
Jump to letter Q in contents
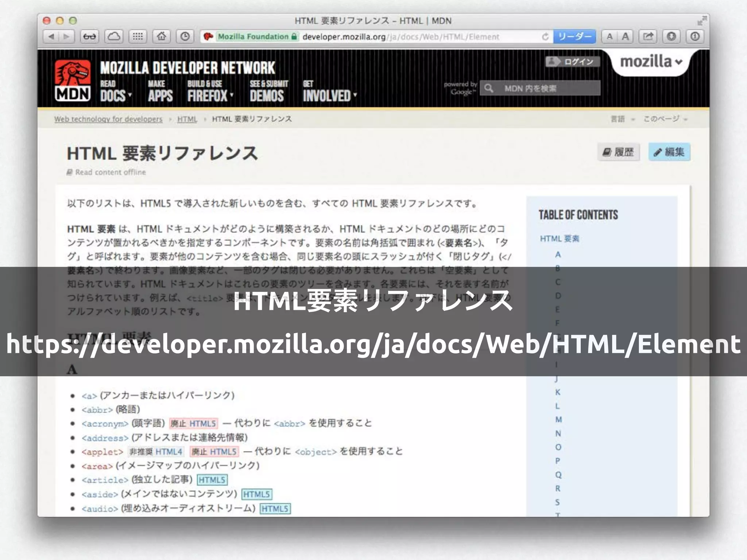point(558,475)
